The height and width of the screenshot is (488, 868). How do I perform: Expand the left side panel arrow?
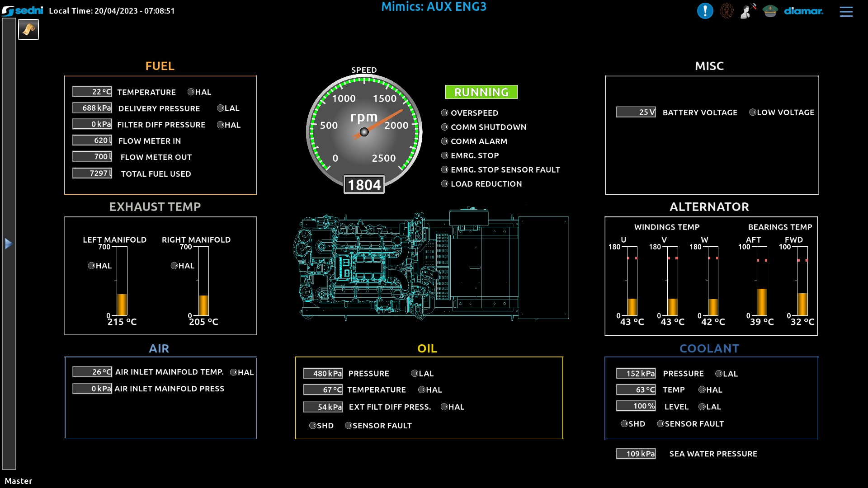[8, 244]
